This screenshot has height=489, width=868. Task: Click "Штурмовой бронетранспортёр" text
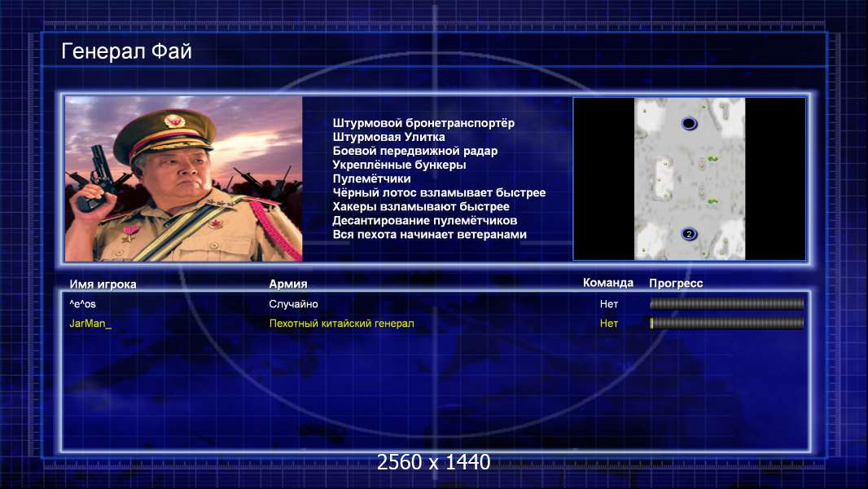[423, 123]
